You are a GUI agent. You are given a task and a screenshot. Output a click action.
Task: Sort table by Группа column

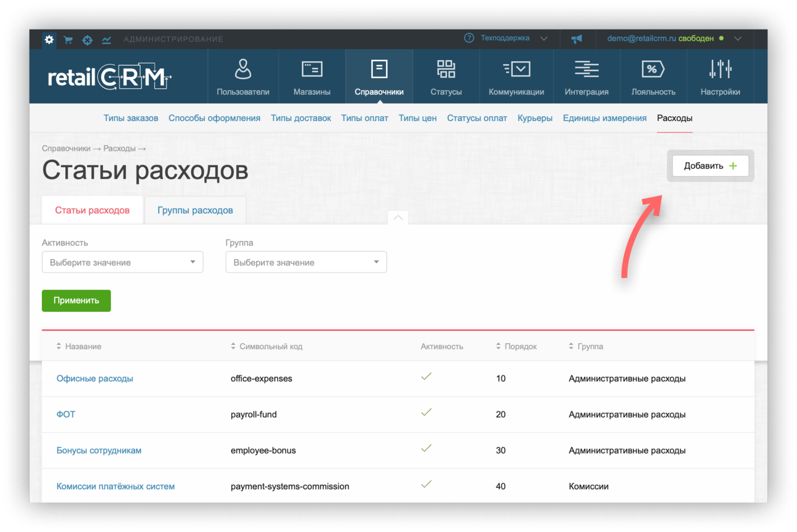click(x=586, y=347)
